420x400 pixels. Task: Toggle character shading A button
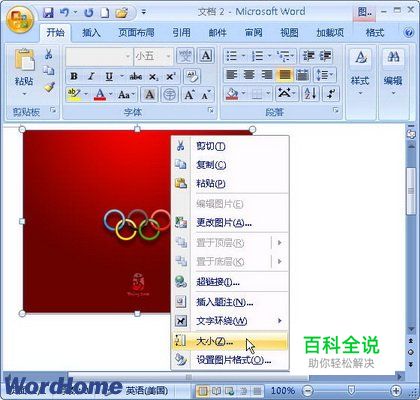pos(149,95)
